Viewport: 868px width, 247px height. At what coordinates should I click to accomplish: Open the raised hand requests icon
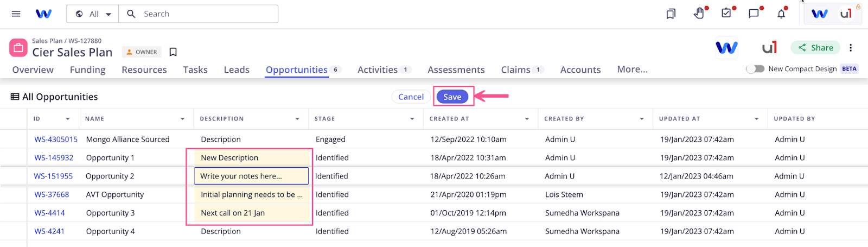click(699, 14)
